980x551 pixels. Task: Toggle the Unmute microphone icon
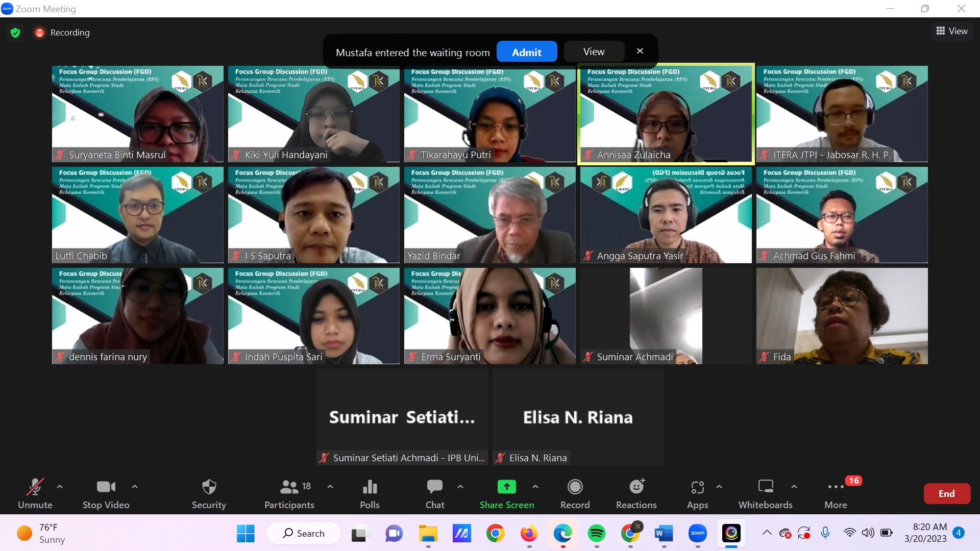[35, 494]
